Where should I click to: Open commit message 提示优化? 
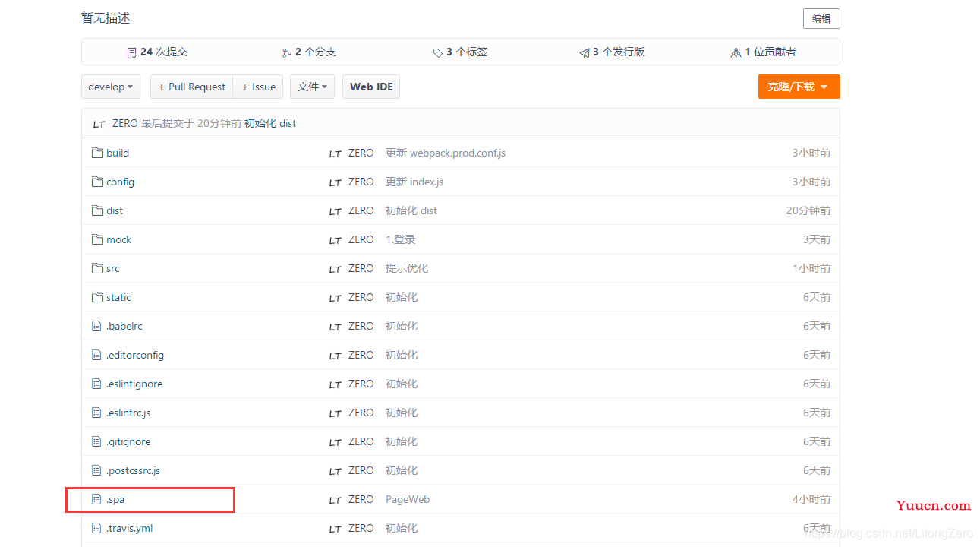tap(407, 268)
